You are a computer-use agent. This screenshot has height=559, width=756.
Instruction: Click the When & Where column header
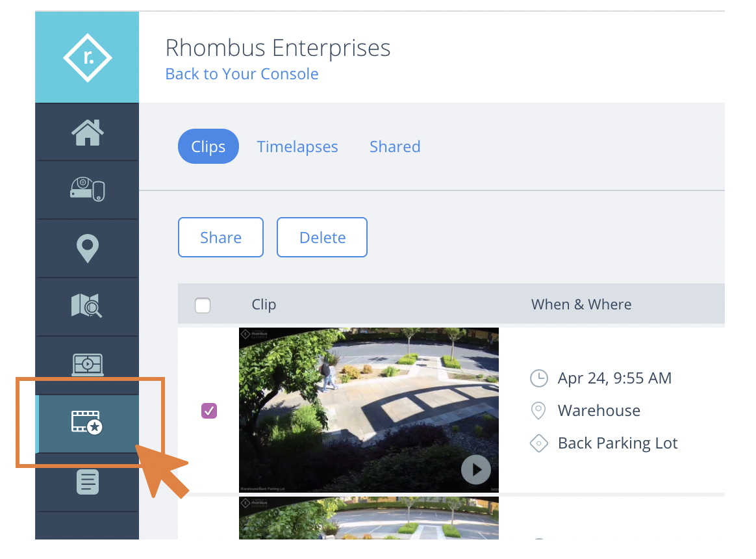pyautogui.click(x=581, y=305)
